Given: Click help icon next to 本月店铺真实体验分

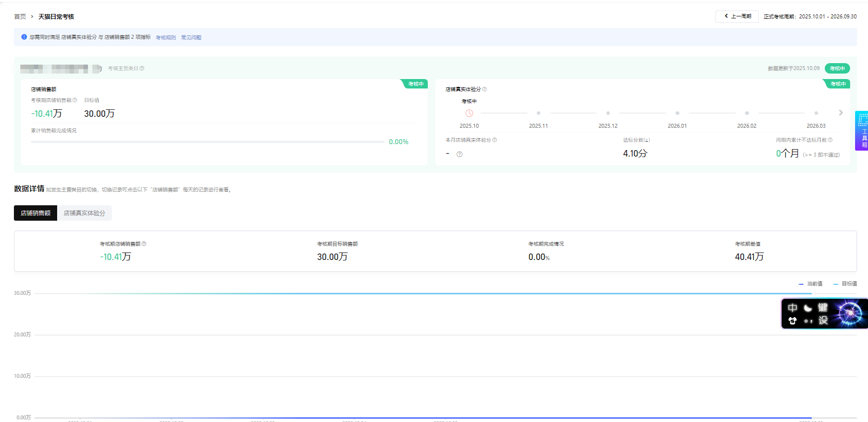Looking at the screenshot, I should (x=494, y=140).
